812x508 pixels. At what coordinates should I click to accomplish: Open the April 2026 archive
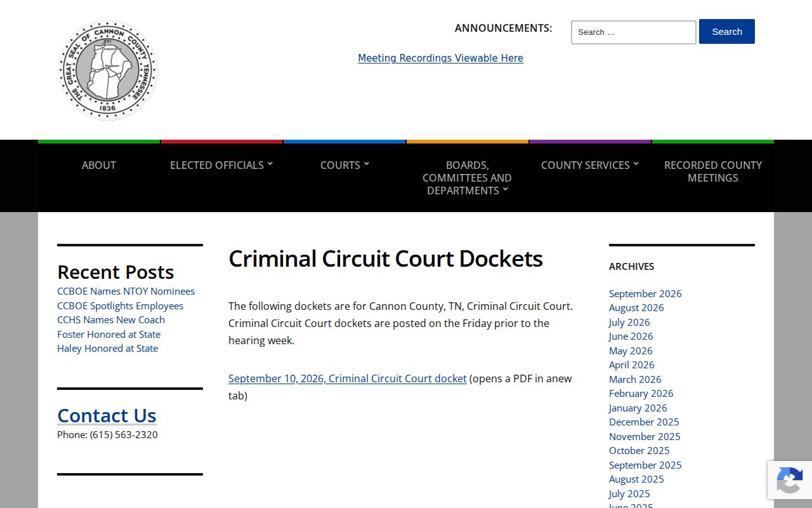point(631,364)
